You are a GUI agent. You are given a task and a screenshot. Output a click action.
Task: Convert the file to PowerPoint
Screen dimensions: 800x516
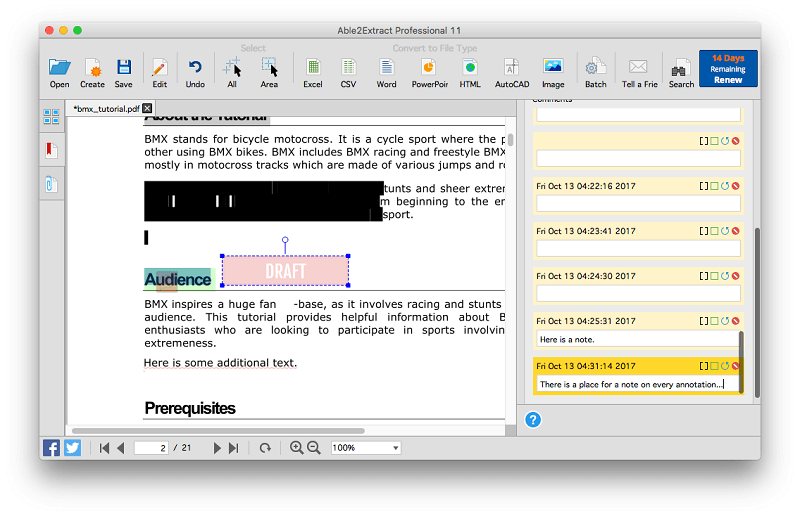click(x=430, y=72)
